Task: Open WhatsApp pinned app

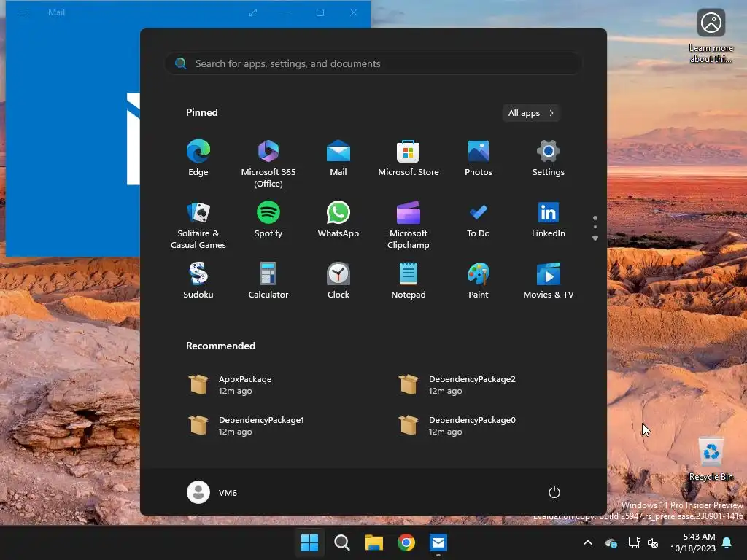Action: tap(338, 220)
